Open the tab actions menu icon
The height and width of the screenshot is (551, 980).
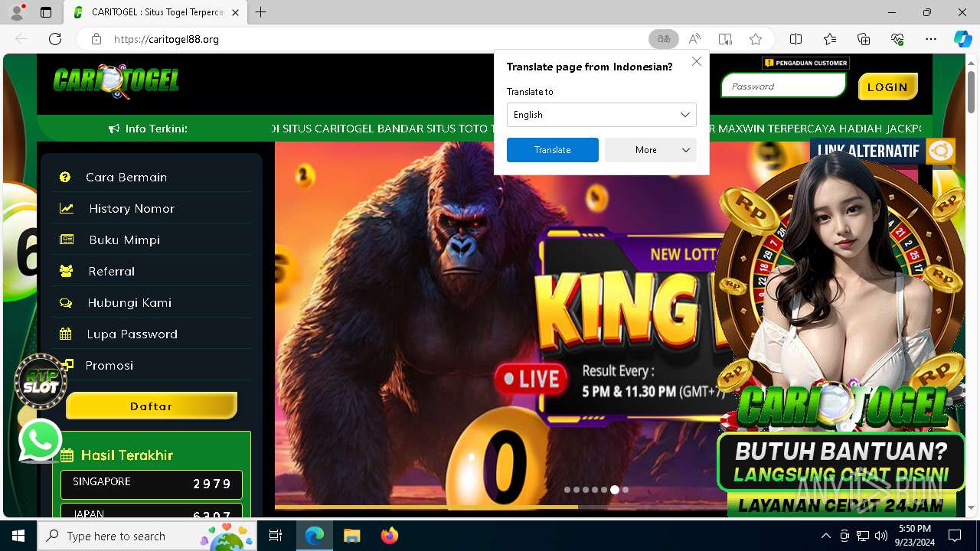tap(46, 12)
